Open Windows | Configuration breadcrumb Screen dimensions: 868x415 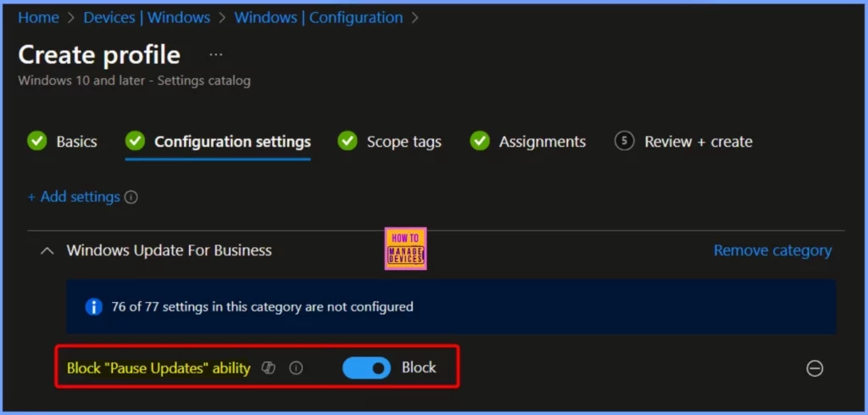[319, 18]
